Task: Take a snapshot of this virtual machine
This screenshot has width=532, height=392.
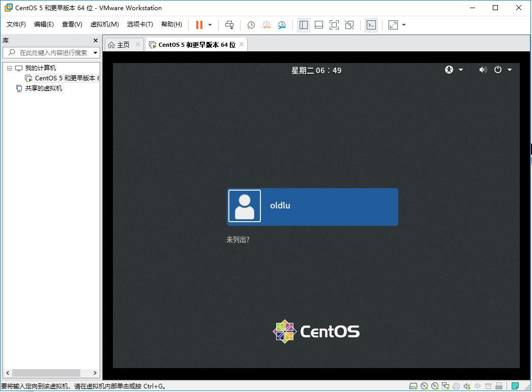Action: [250, 24]
